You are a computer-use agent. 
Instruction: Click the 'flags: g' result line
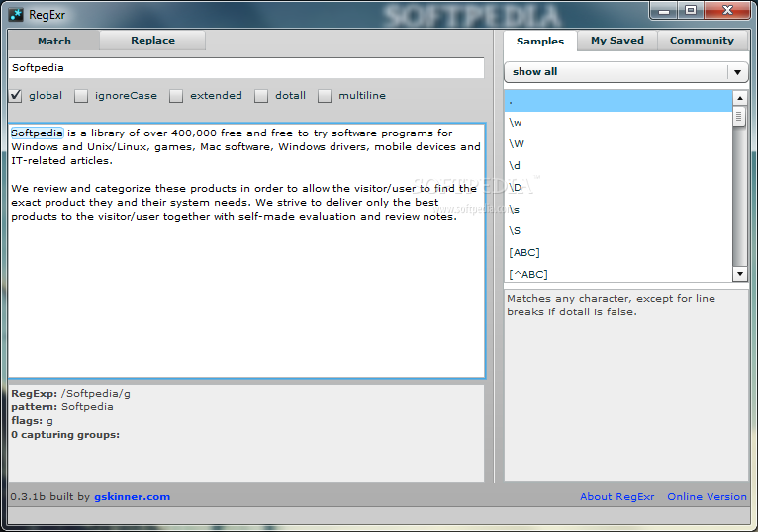pos(32,421)
